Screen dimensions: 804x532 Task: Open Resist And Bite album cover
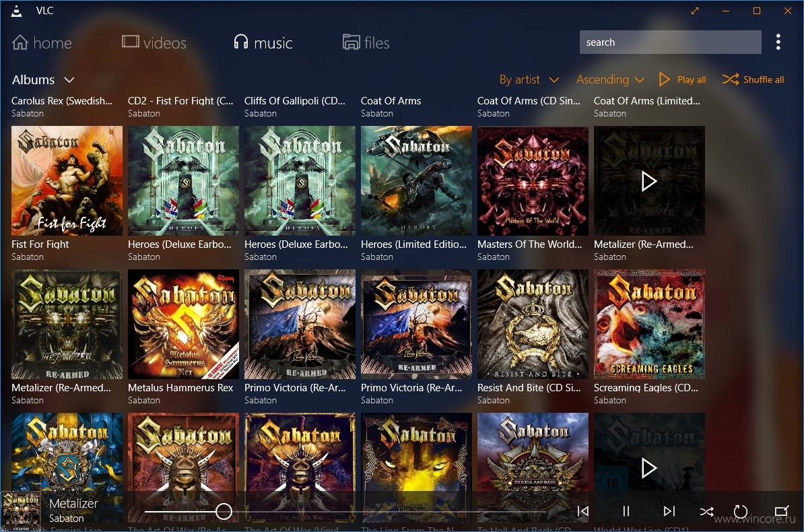(533, 324)
